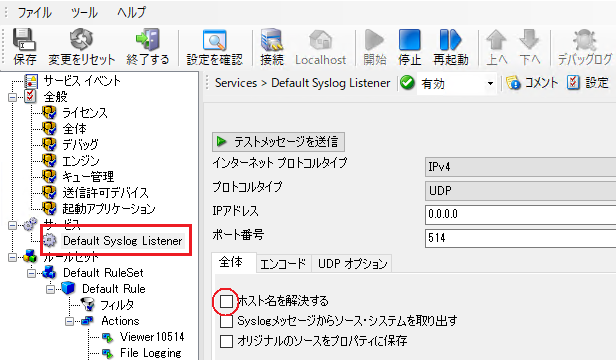Switch to the エンコード tab
Viewport: 616px width, 360px height.
point(283,264)
